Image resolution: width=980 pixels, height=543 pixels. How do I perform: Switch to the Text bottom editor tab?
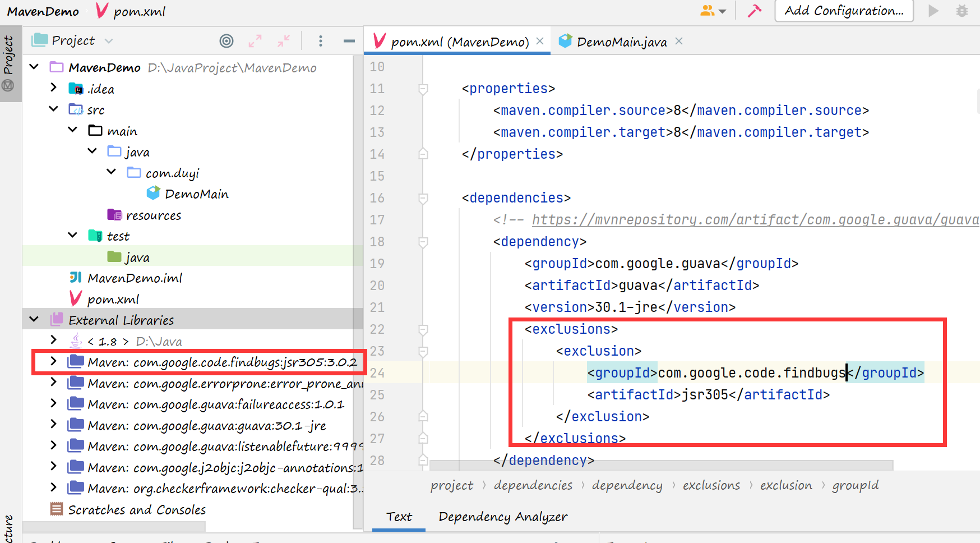pyautogui.click(x=399, y=517)
